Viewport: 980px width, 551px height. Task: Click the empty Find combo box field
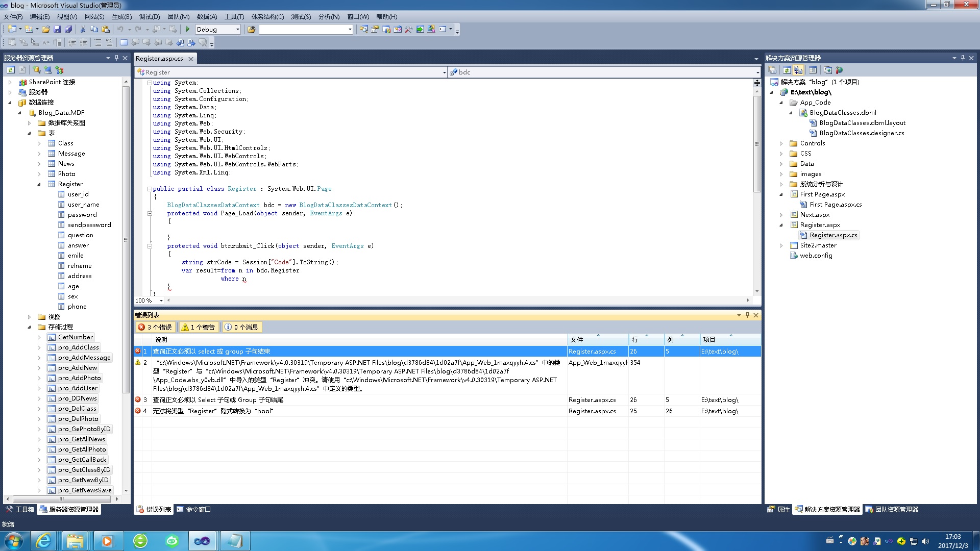(303, 30)
